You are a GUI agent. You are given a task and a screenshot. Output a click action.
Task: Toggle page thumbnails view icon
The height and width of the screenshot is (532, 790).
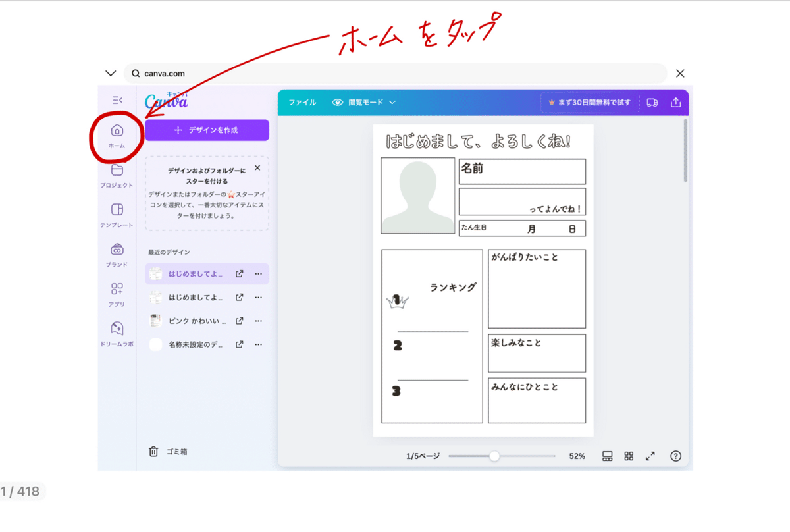point(608,456)
